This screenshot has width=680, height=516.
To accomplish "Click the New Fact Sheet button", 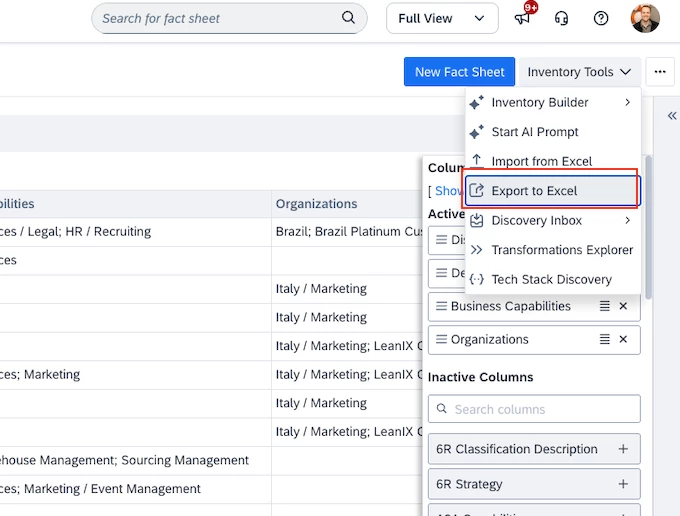I will click(459, 72).
